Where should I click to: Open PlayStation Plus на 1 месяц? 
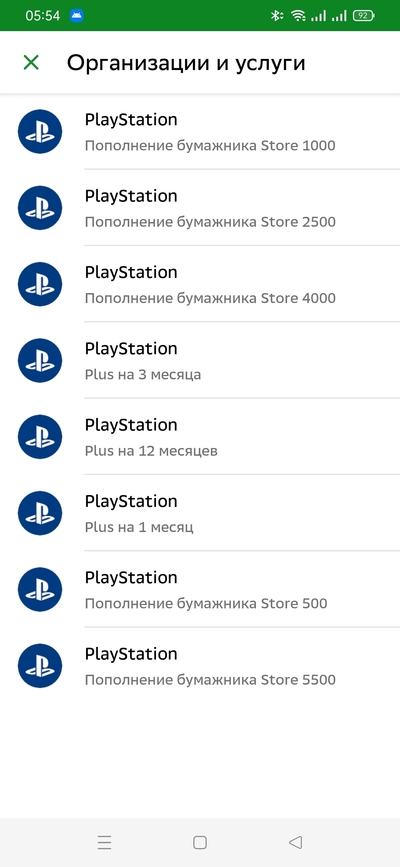coord(200,513)
